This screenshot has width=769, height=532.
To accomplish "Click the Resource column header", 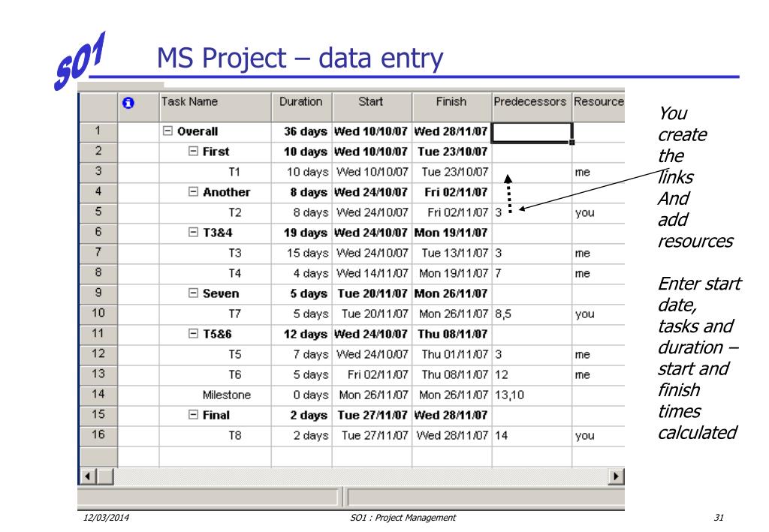I will [x=599, y=107].
